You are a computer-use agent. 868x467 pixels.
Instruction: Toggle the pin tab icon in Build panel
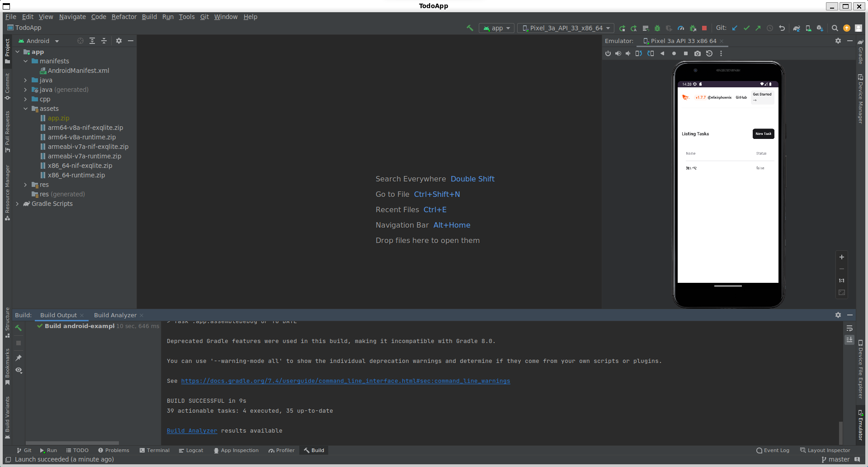(x=19, y=358)
